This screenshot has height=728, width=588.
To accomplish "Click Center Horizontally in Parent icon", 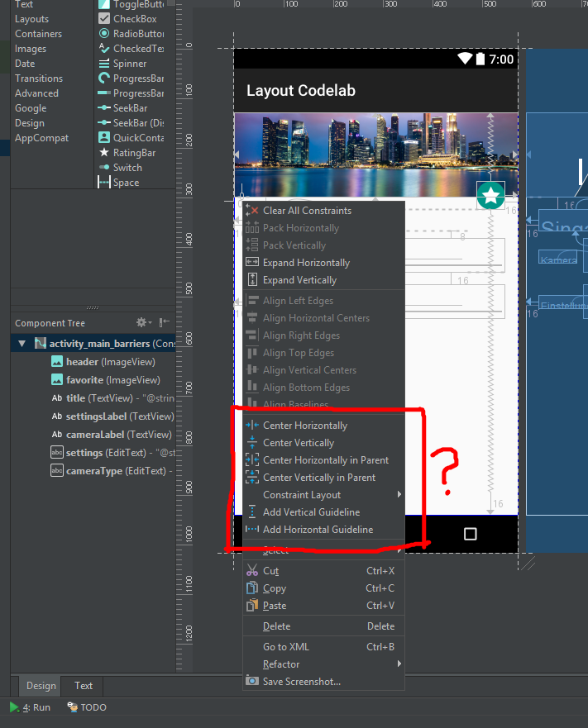I will [x=252, y=459].
